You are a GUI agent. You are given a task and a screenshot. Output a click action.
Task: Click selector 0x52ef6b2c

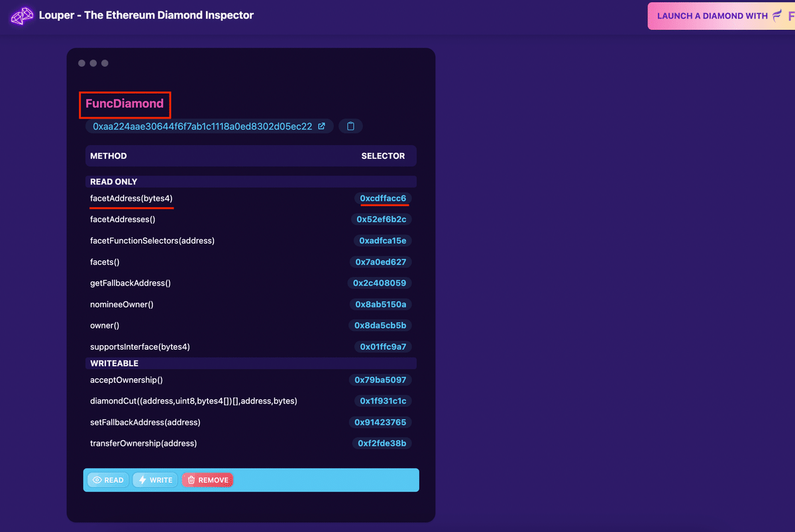click(x=381, y=219)
